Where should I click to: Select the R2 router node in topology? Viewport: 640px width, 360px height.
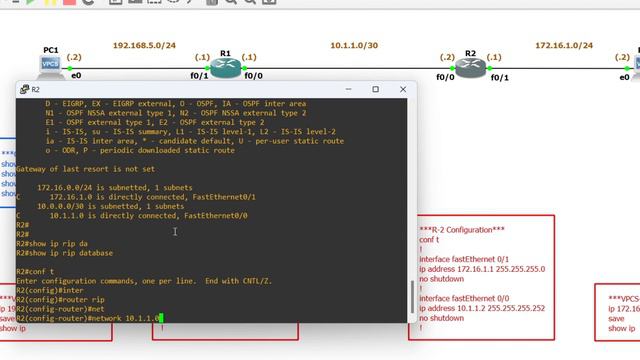click(471, 68)
